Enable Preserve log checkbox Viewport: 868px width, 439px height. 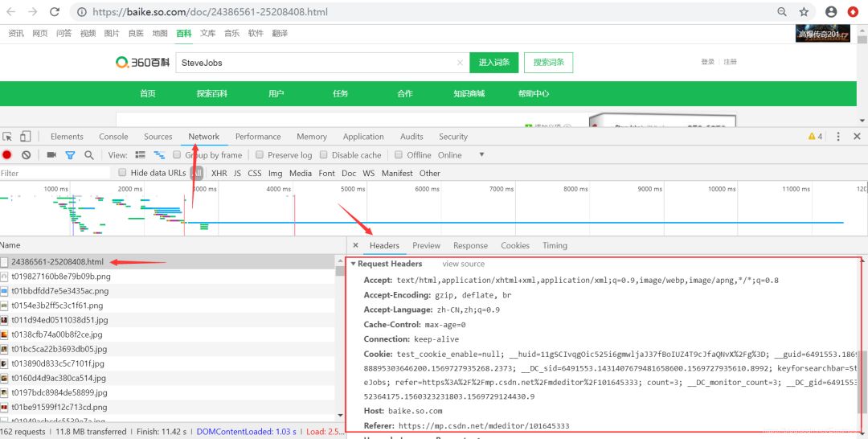click(259, 155)
